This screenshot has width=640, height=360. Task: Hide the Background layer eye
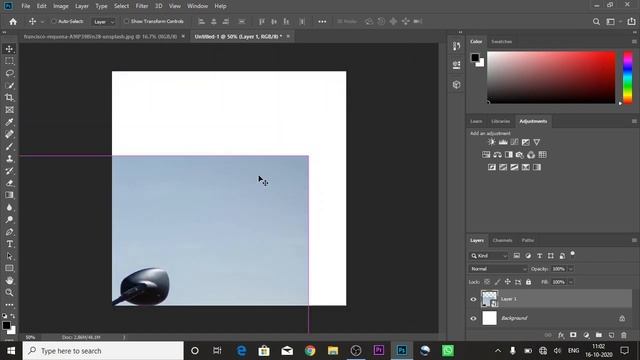(x=473, y=318)
